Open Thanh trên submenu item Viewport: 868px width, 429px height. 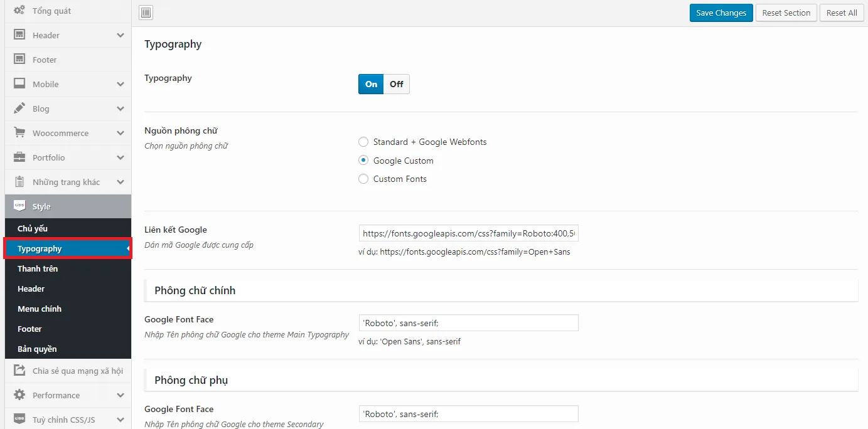pos(68,268)
